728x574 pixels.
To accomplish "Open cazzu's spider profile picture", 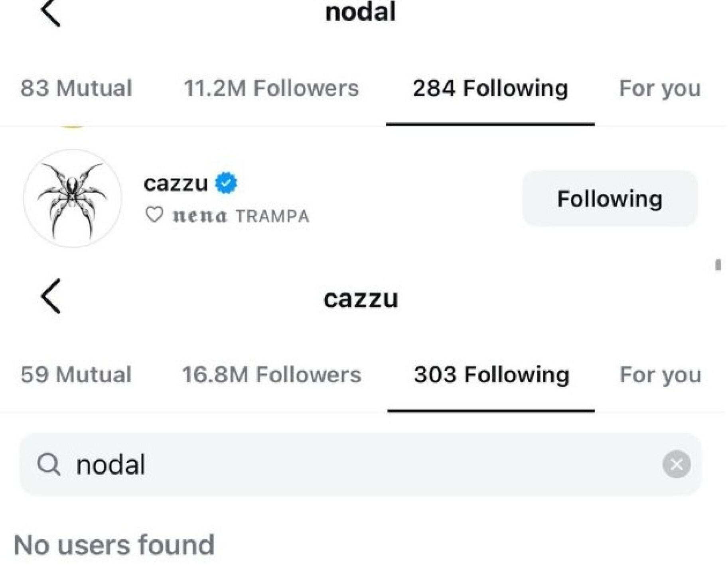I will tap(73, 199).
